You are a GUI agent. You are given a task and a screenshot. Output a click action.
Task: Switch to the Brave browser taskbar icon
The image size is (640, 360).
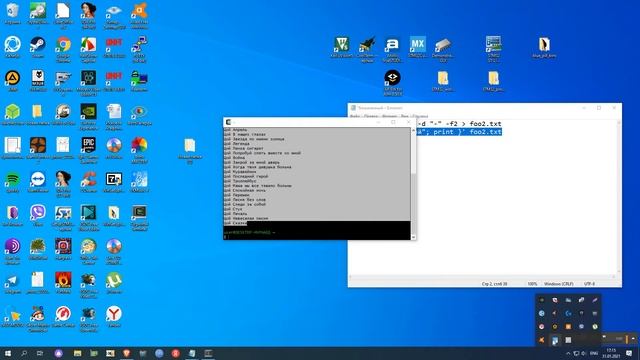(127, 353)
